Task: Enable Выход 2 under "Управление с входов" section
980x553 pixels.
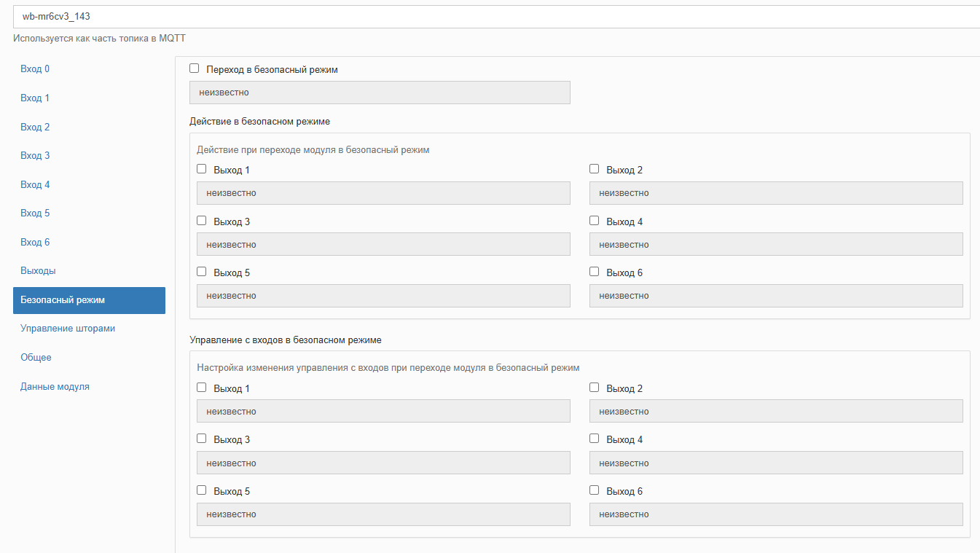Action: [595, 388]
